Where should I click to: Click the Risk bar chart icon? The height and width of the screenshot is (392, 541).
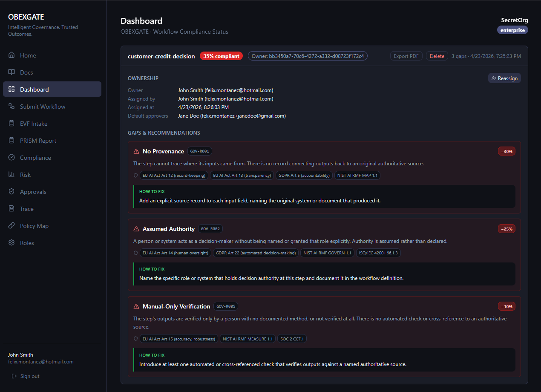[12, 175]
